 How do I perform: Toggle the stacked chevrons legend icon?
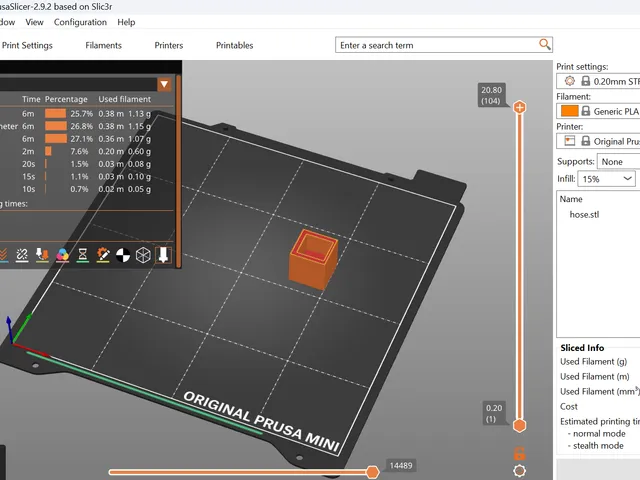click(x=2, y=255)
